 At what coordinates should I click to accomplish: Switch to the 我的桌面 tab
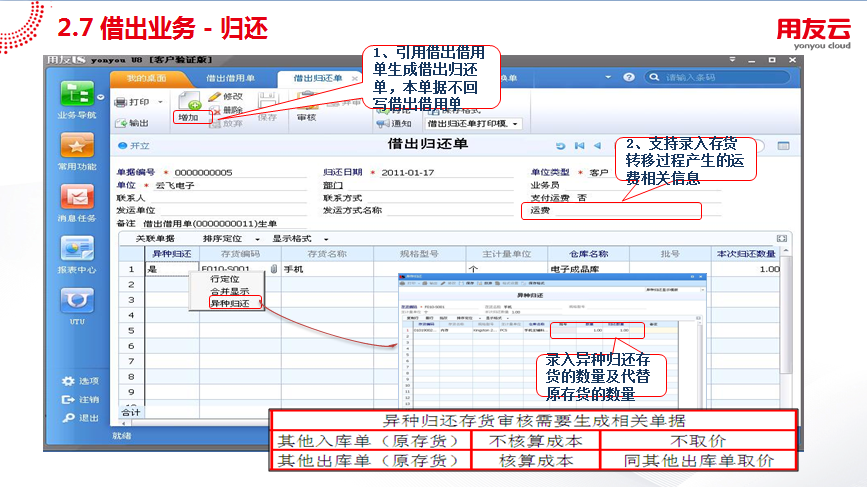(146, 77)
